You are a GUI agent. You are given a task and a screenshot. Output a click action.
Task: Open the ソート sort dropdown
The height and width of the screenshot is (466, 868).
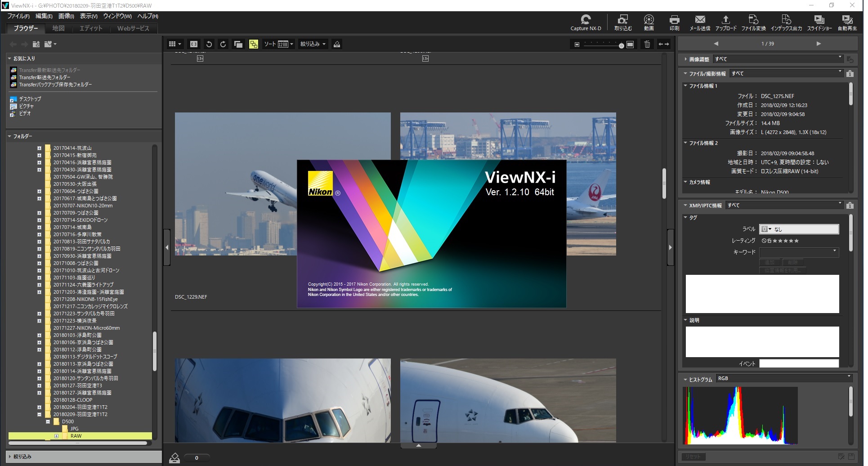tap(278, 44)
